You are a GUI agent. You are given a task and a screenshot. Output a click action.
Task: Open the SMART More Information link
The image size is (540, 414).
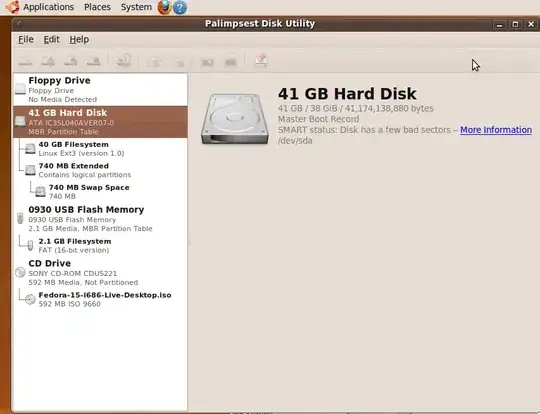(x=496, y=130)
